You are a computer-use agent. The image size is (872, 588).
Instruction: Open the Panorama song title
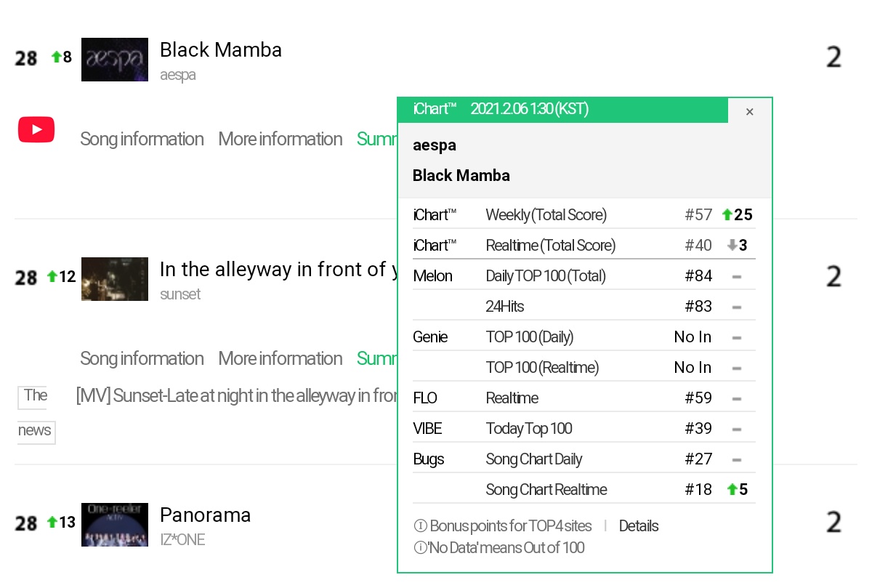point(205,515)
